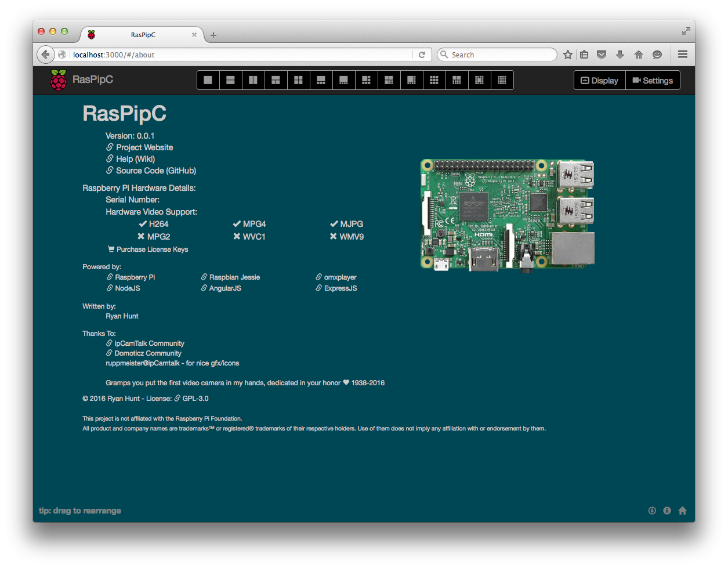Open the Raspbian Jessie link
This screenshot has height=568, width=728.
click(x=230, y=277)
